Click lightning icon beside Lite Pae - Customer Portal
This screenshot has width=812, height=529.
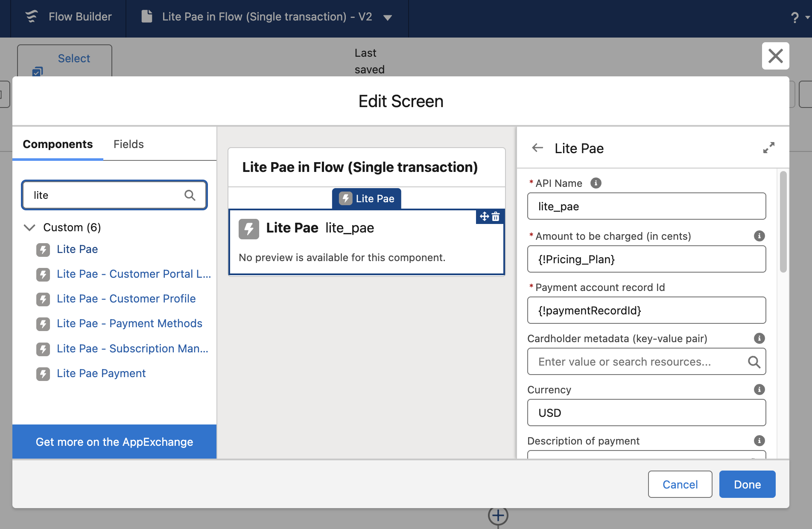[43, 275]
